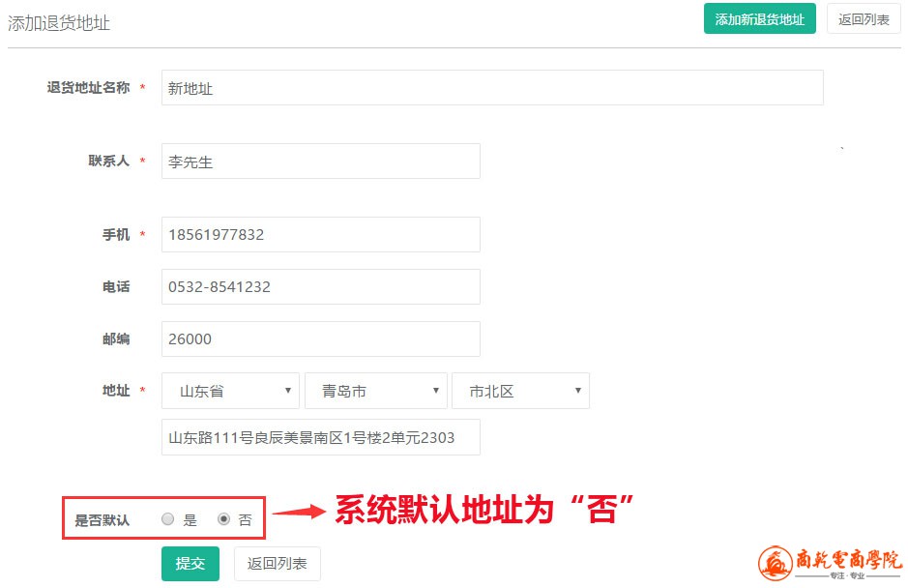Choose the 否 radio option for default

click(x=224, y=519)
